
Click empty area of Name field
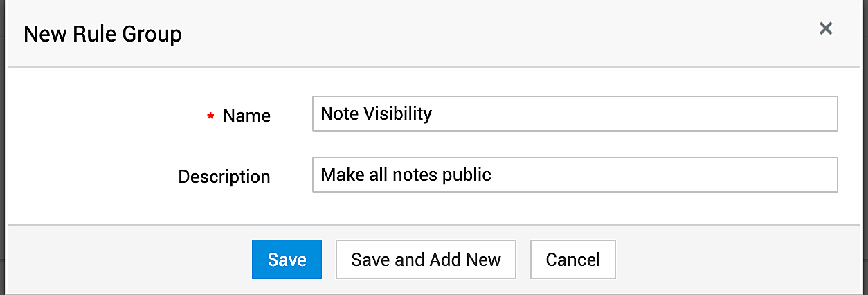(x=658, y=114)
